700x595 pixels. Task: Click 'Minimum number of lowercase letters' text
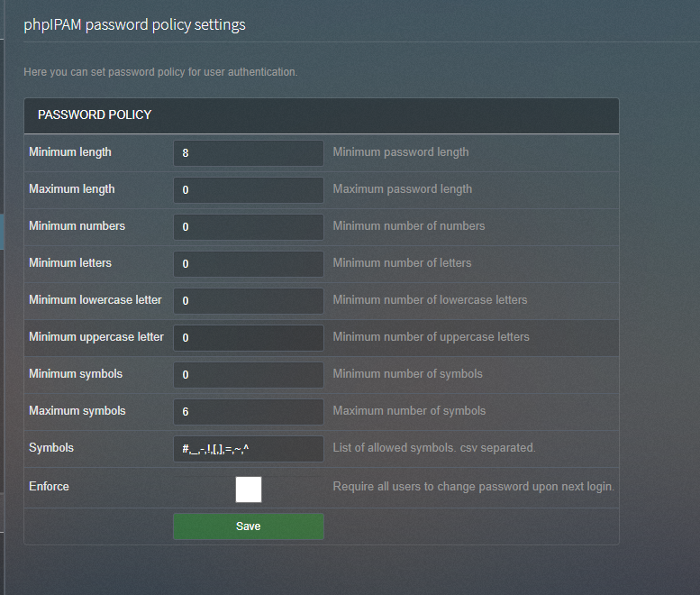coord(431,299)
